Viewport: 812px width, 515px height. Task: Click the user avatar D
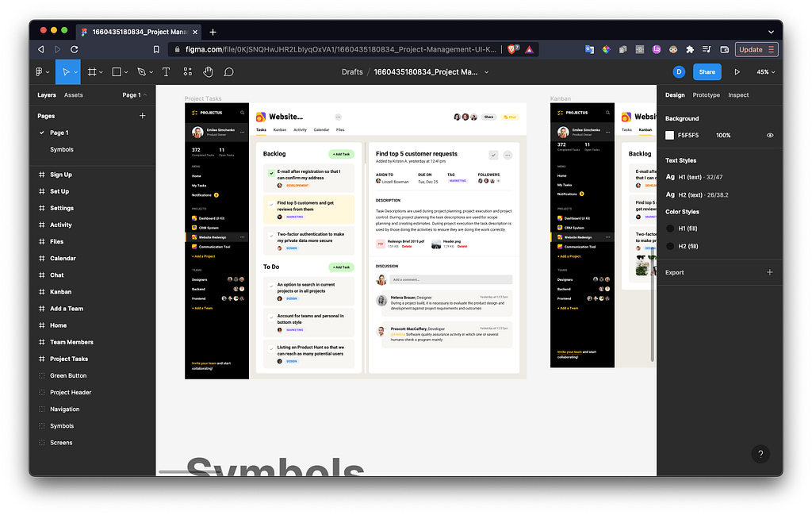point(679,72)
